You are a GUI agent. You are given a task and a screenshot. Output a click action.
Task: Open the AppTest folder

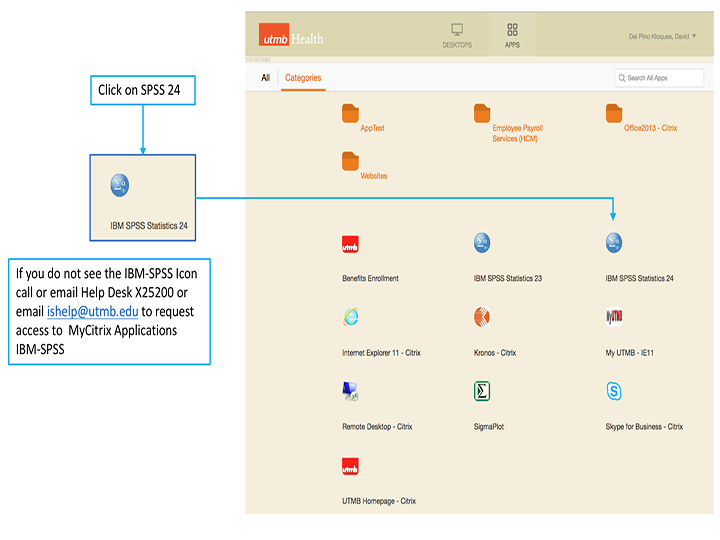[350, 113]
